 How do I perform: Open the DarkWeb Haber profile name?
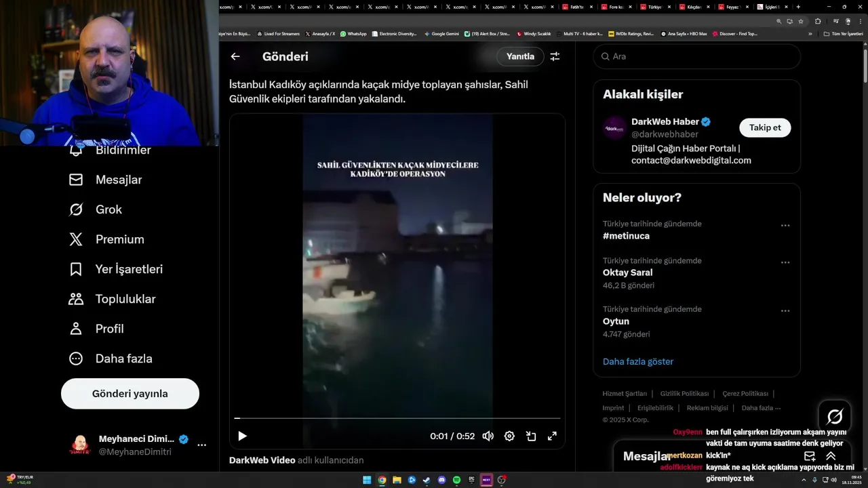tap(665, 121)
